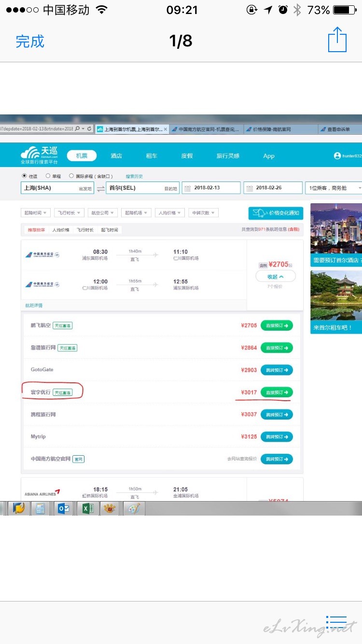Expand the 航空公司 filter dropdown
Viewport: 362px width, 644px height.
pyautogui.click(x=103, y=213)
